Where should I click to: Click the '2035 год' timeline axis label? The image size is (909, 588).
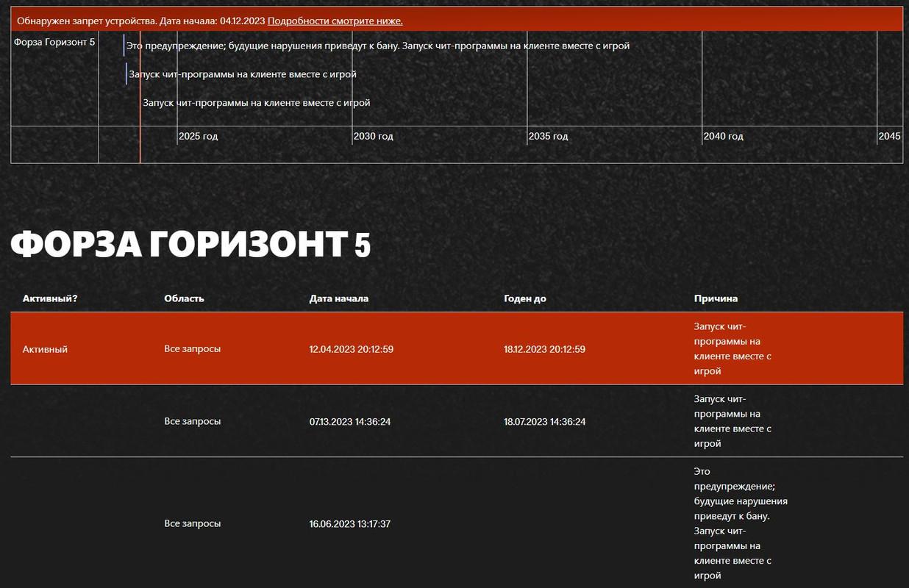[549, 136]
